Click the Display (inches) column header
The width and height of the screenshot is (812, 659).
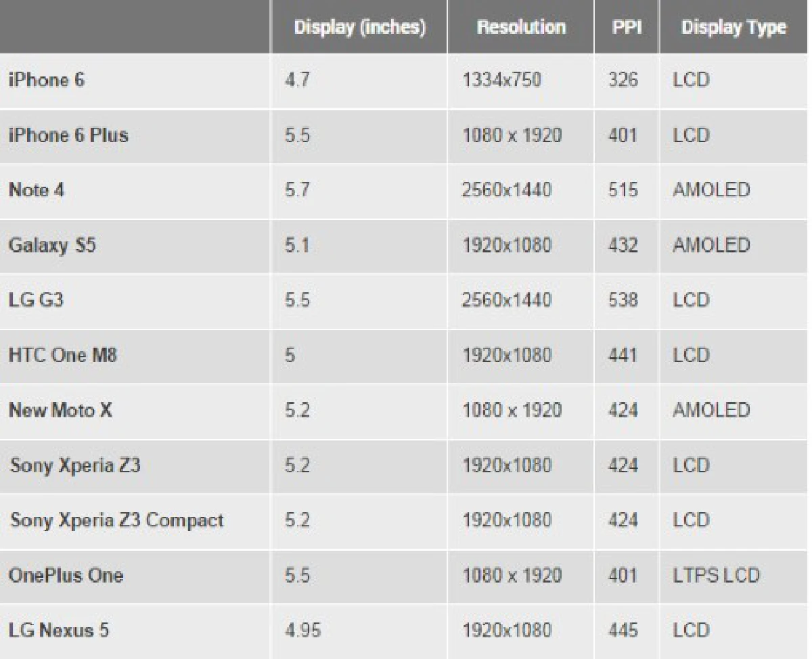pyautogui.click(x=359, y=27)
